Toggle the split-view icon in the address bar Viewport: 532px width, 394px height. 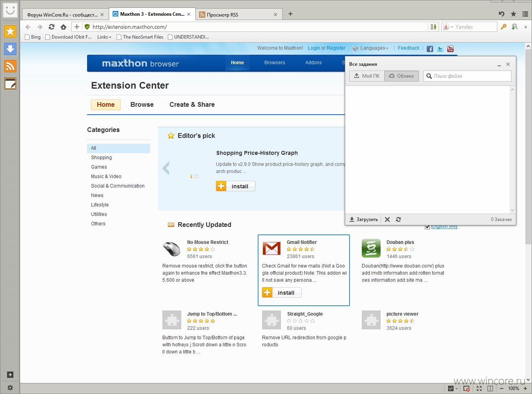click(x=433, y=27)
